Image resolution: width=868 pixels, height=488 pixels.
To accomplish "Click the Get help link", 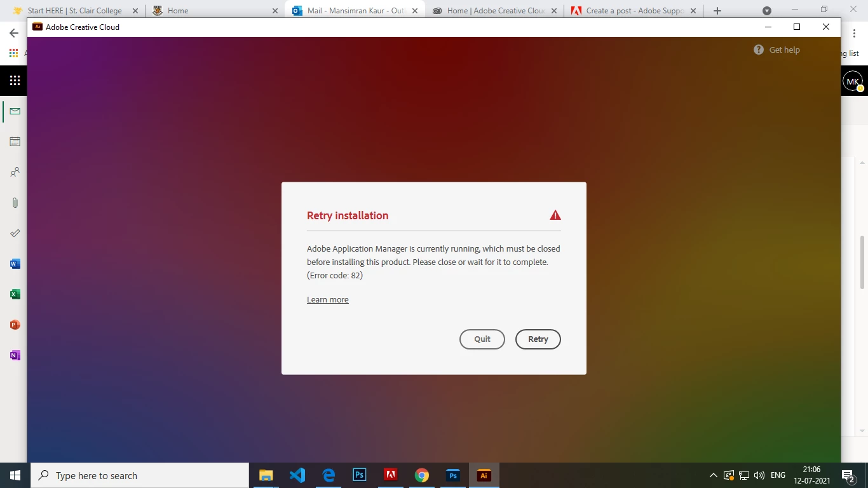I will 784,50.
